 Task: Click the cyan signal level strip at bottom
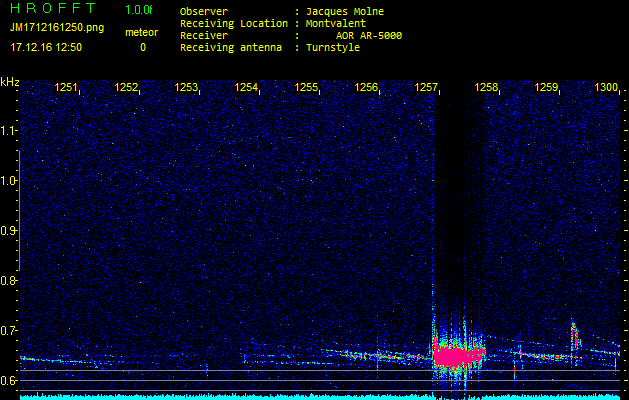[320, 397]
